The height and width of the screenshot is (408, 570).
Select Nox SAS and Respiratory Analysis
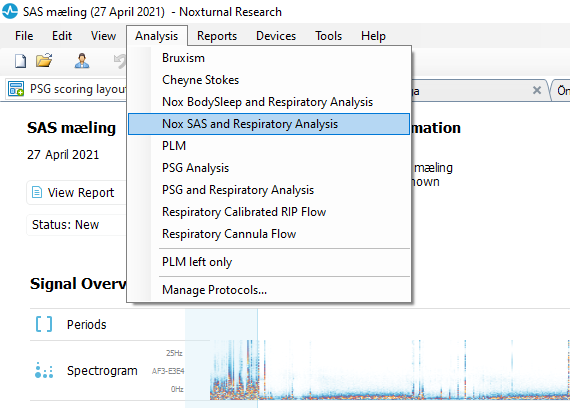[x=269, y=124]
